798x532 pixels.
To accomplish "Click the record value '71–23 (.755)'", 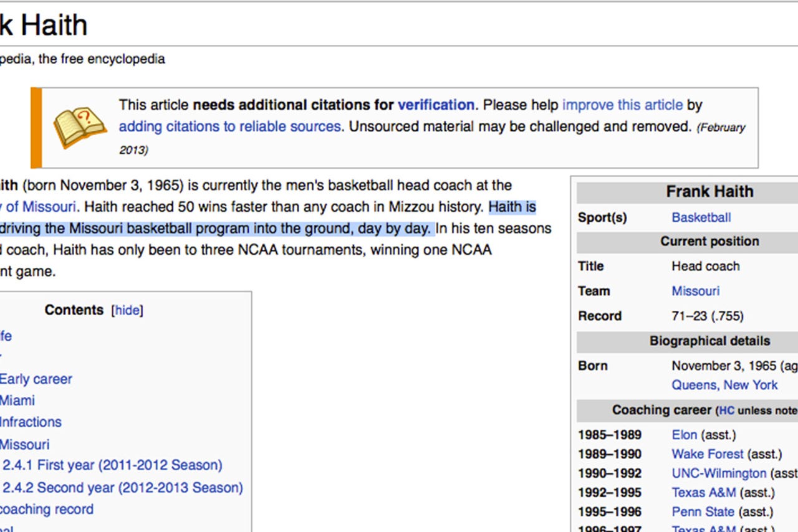I will pyautogui.click(x=708, y=316).
